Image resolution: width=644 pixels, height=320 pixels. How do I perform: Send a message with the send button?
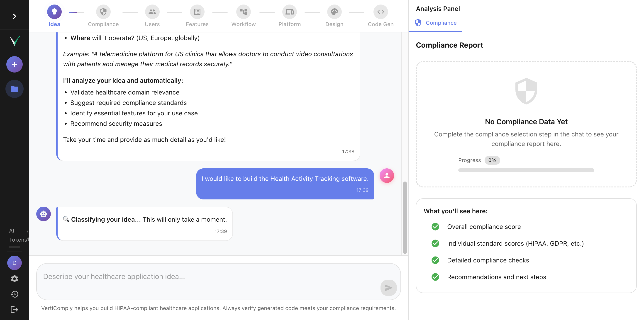pos(388,288)
